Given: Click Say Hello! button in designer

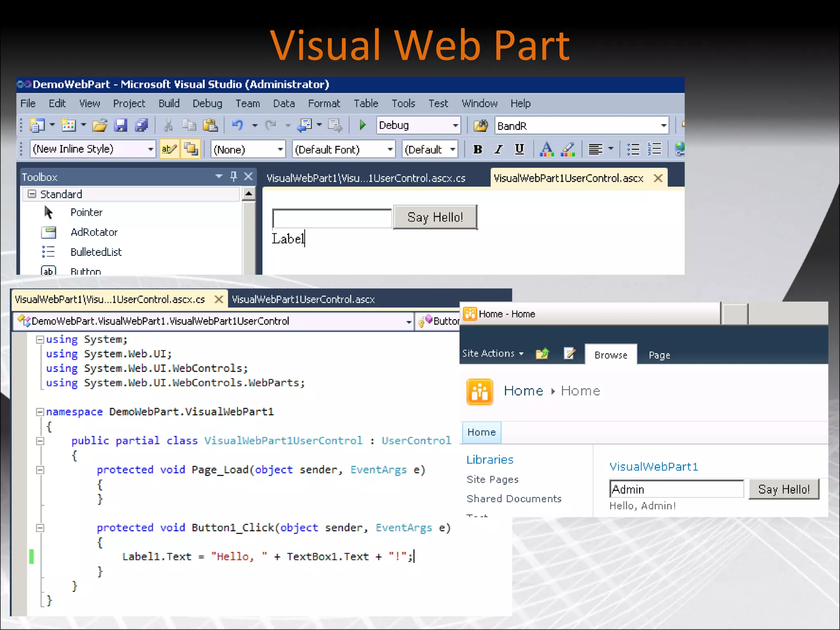Looking at the screenshot, I should (435, 217).
